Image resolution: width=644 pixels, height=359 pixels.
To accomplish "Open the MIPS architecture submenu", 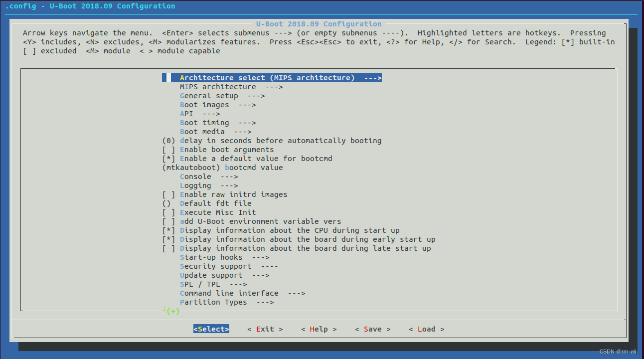I will [x=231, y=87].
